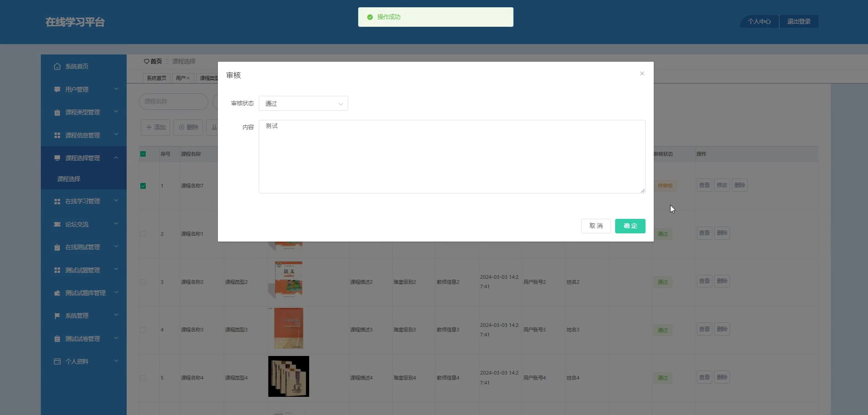Click the book-set thumbnail in row 课程名称4
Image resolution: width=868 pixels, height=415 pixels.
point(288,376)
